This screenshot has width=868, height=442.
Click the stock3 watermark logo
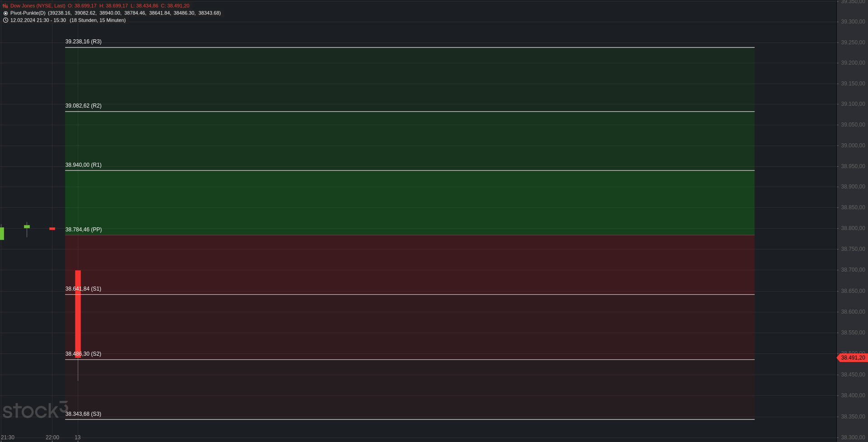click(x=35, y=410)
